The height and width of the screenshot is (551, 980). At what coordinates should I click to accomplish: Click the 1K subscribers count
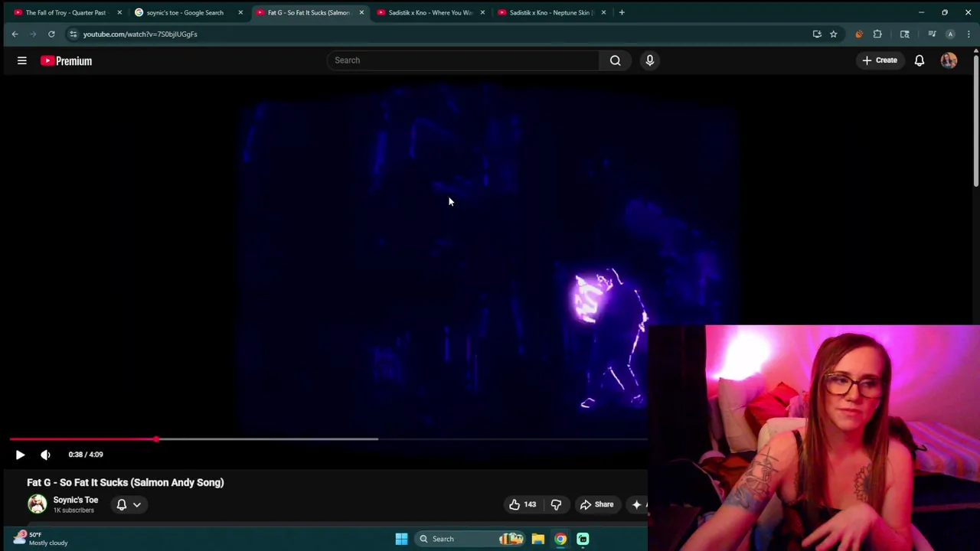[x=73, y=510]
